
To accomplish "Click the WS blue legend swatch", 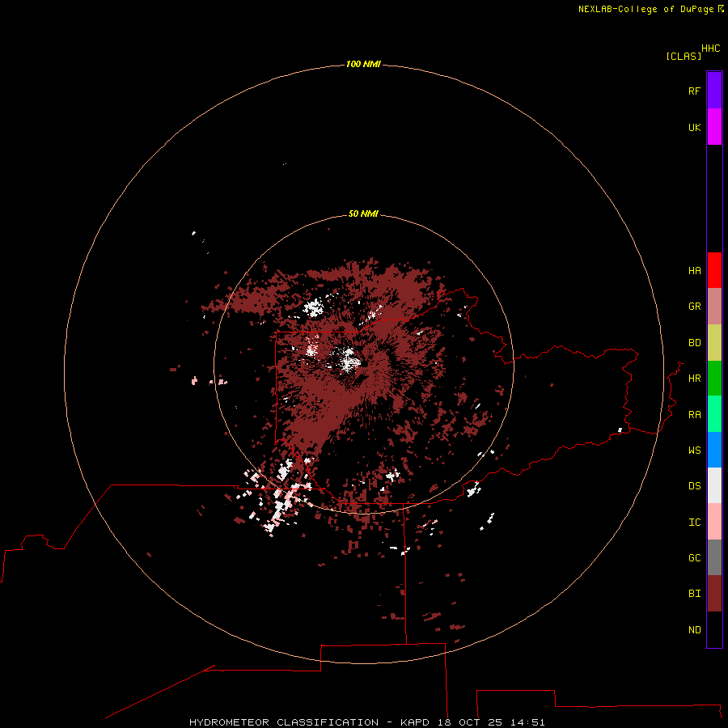I will tap(714, 450).
